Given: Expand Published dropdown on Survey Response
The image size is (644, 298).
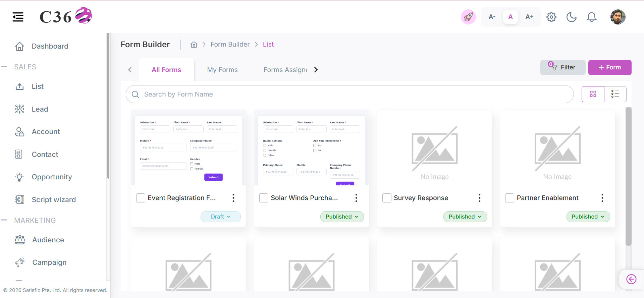Looking at the screenshot, I should point(465,217).
